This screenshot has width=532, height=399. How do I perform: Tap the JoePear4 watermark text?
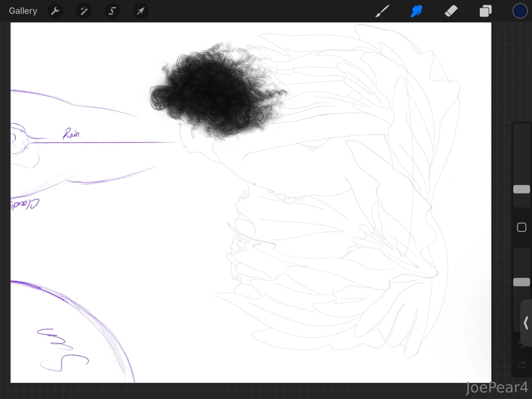click(497, 387)
